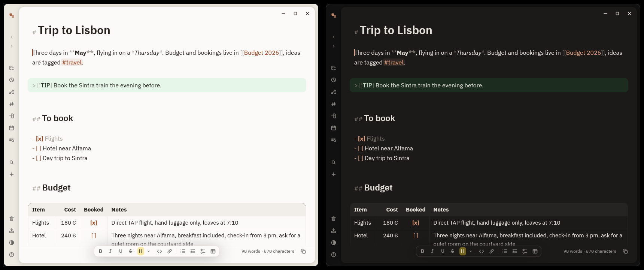
Task: Insert a bulleted list in the light window
Action: coord(183,251)
